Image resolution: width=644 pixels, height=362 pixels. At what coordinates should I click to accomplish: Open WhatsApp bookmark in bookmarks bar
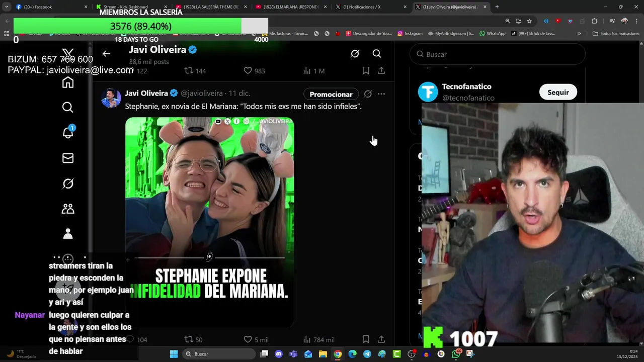coord(492,34)
